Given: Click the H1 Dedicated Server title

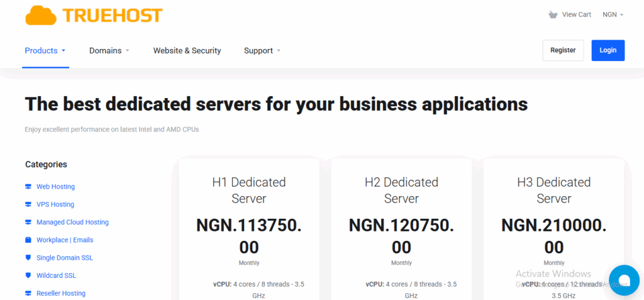Looking at the screenshot, I should point(249,191).
